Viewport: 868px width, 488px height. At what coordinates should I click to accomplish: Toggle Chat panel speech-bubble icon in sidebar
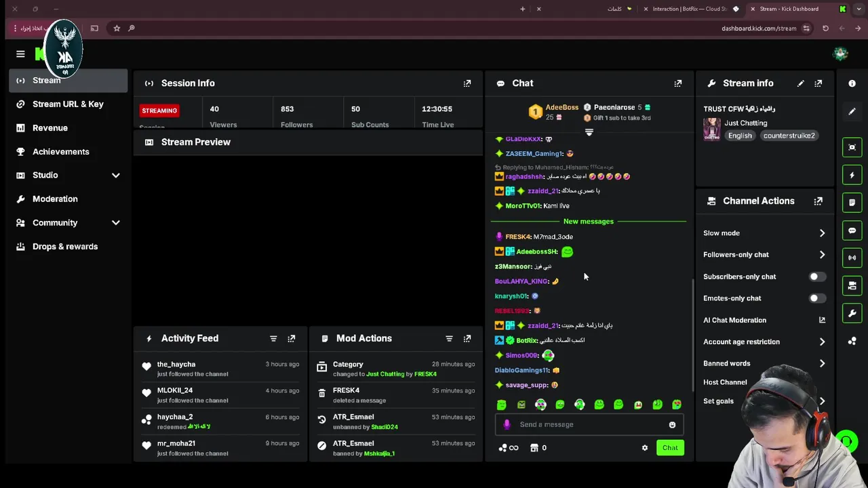(852, 230)
